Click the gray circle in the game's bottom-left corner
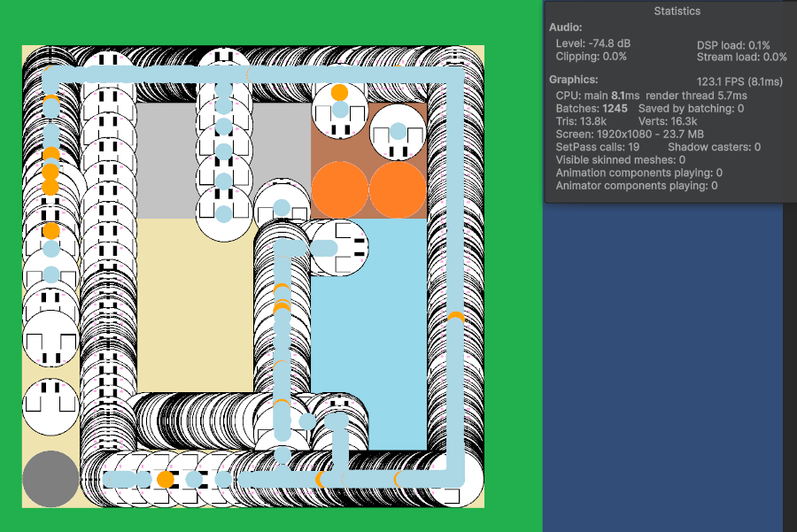 click(x=50, y=479)
